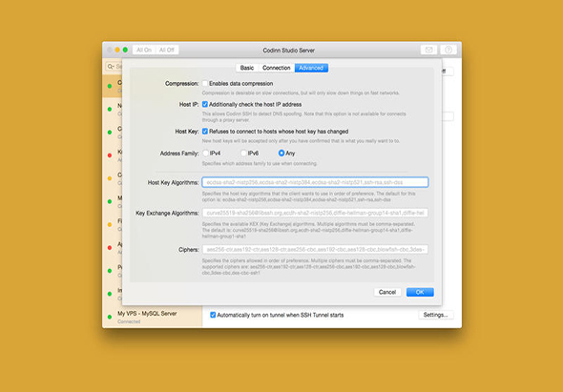Click the Connected status under My VPS

click(x=129, y=321)
